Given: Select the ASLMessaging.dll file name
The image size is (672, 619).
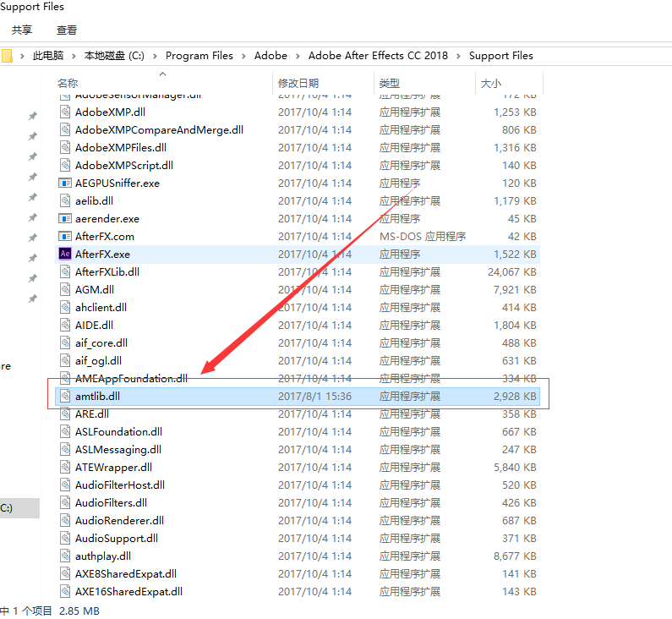Looking at the screenshot, I should click(x=118, y=449).
